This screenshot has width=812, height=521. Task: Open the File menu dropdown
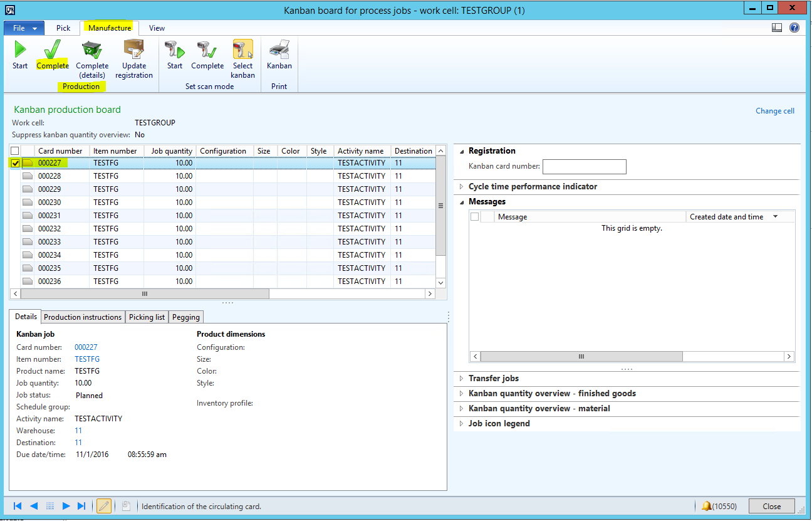(x=24, y=28)
